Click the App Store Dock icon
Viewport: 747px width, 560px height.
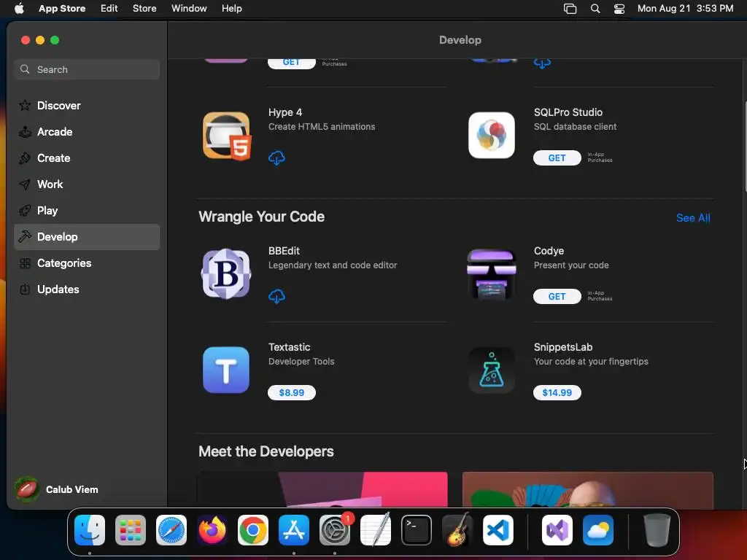[x=294, y=530]
